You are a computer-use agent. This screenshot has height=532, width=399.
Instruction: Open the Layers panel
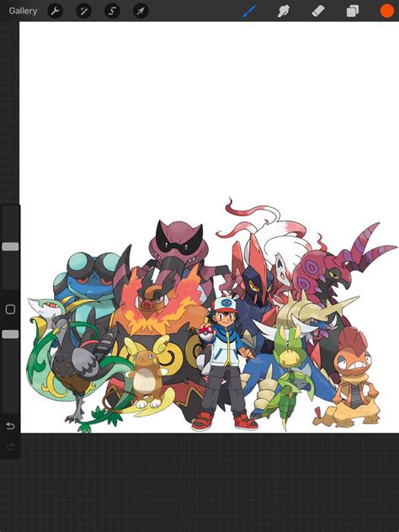pos(353,11)
